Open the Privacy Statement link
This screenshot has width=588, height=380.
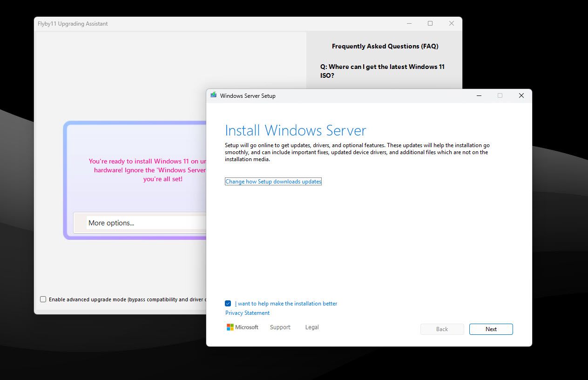247,313
